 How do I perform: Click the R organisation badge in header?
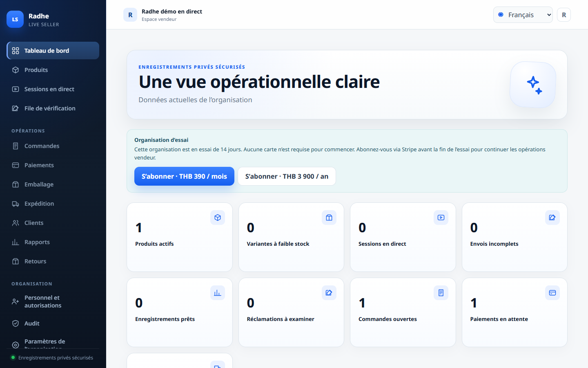tap(130, 15)
